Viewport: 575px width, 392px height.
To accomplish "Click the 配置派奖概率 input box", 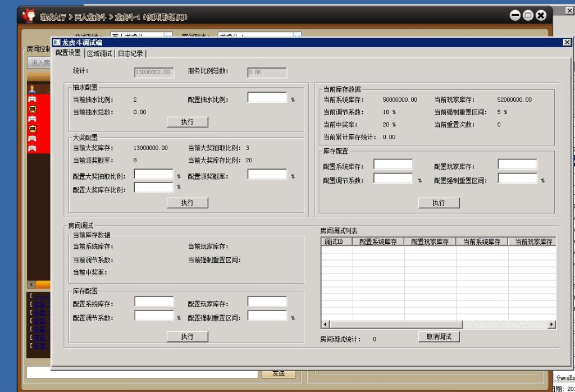I will pos(267,175).
